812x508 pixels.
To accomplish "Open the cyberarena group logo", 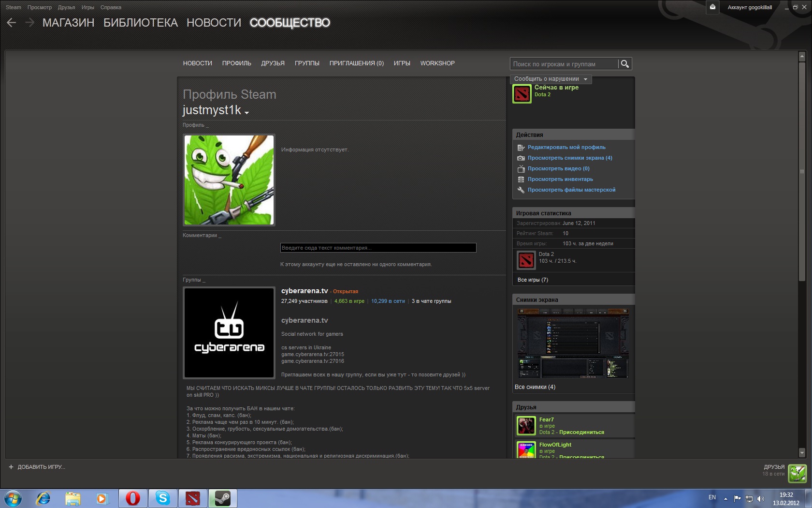I will (229, 333).
